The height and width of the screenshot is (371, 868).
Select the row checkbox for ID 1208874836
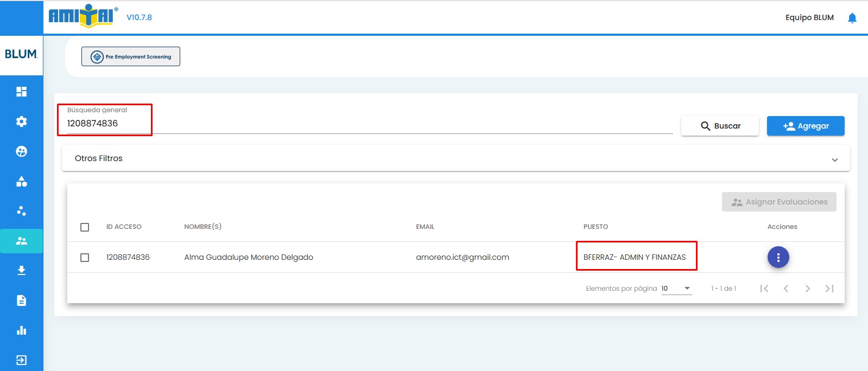pos(85,257)
